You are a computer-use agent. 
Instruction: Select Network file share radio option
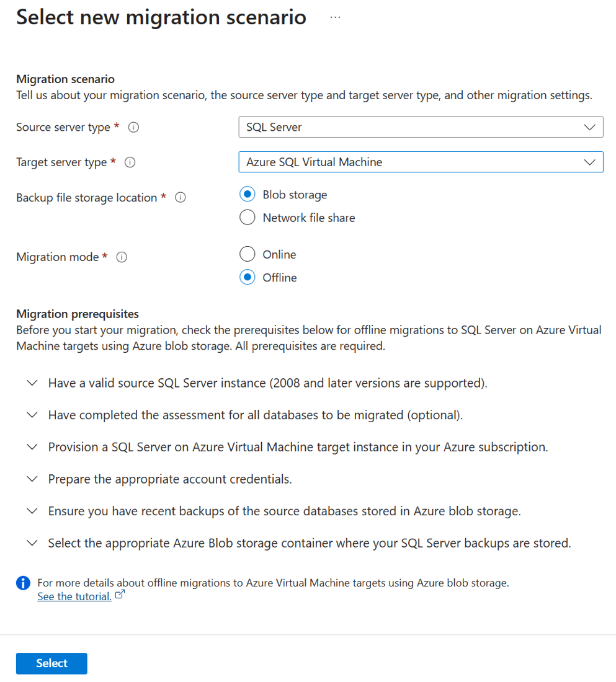tap(248, 218)
